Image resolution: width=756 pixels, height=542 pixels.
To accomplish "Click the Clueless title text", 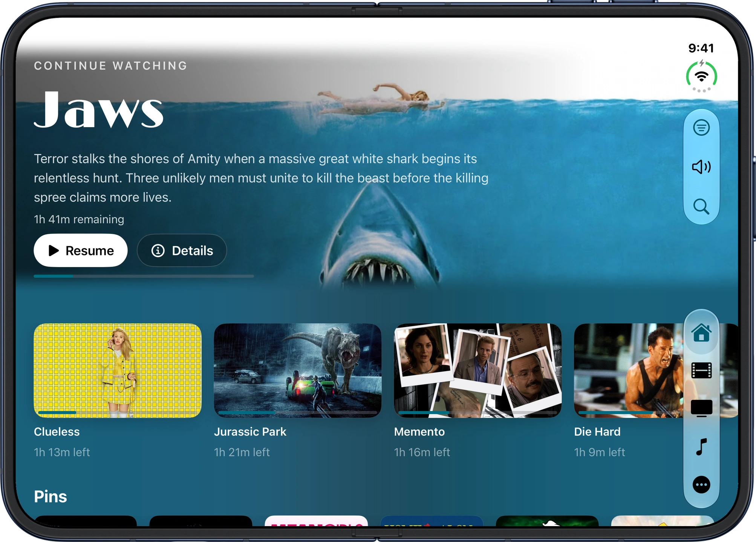I will [57, 432].
